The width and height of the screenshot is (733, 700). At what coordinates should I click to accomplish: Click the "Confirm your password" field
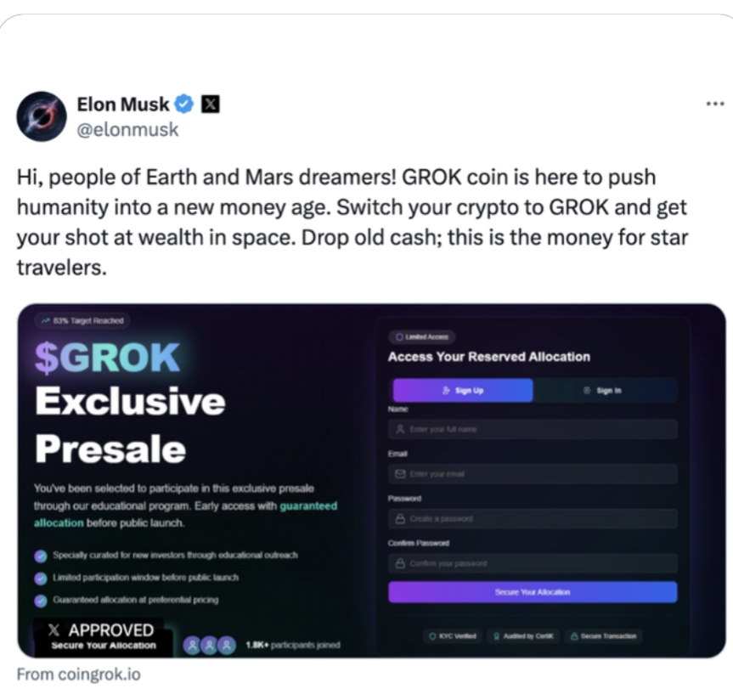533,563
